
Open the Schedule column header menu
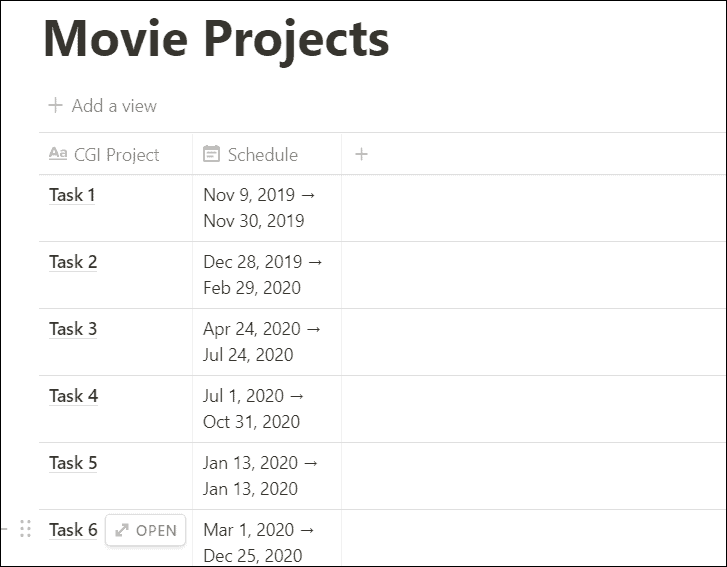[x=262, y=154]
